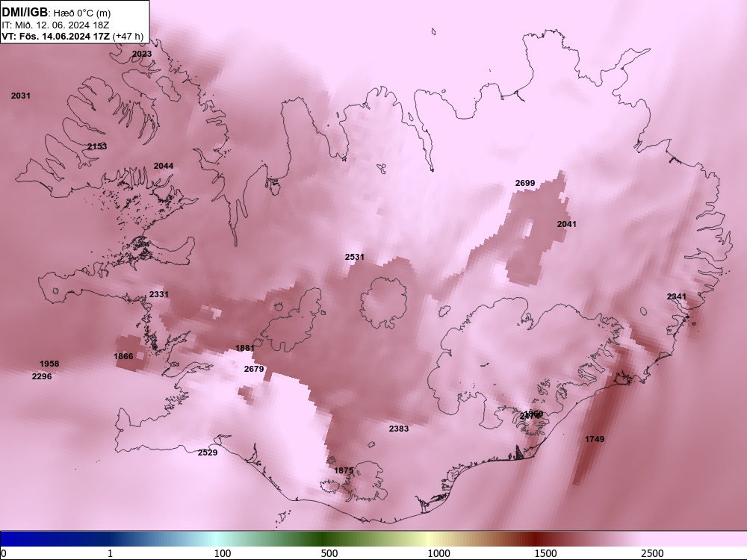
Task: Click the DMI/IGB title text
Action: pyautogui.click(x=25, y=12)
